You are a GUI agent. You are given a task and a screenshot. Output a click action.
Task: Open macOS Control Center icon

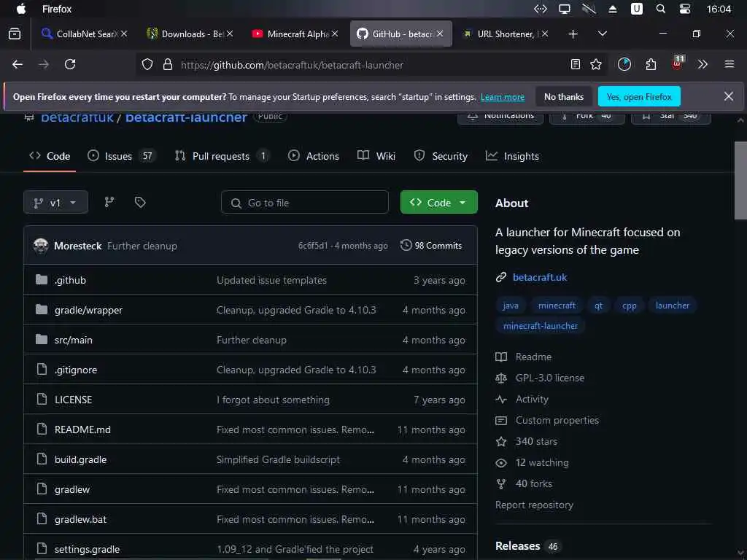(x=685, y=9)
